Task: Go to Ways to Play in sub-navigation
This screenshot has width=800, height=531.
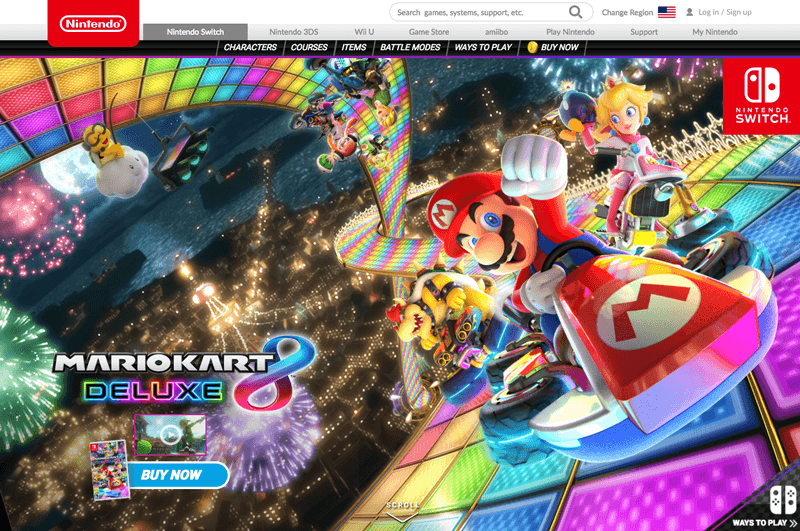Action: (483, 47)
